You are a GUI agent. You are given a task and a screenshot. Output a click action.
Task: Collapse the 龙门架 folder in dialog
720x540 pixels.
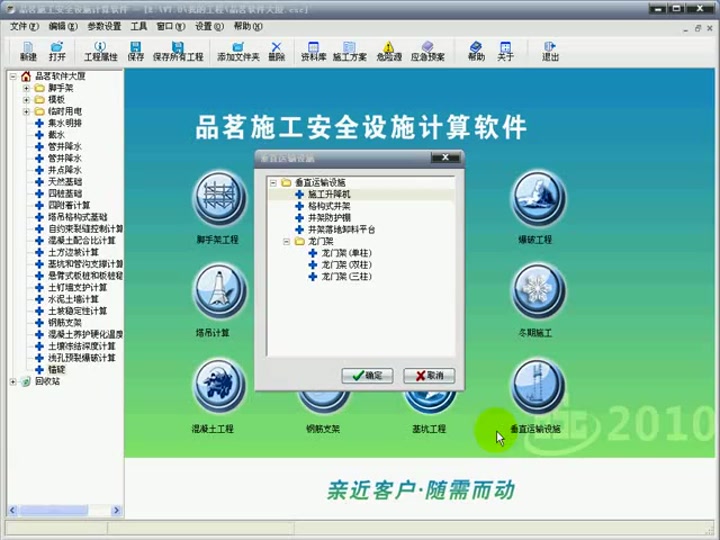pyautogui.click(x=286, y=241)
